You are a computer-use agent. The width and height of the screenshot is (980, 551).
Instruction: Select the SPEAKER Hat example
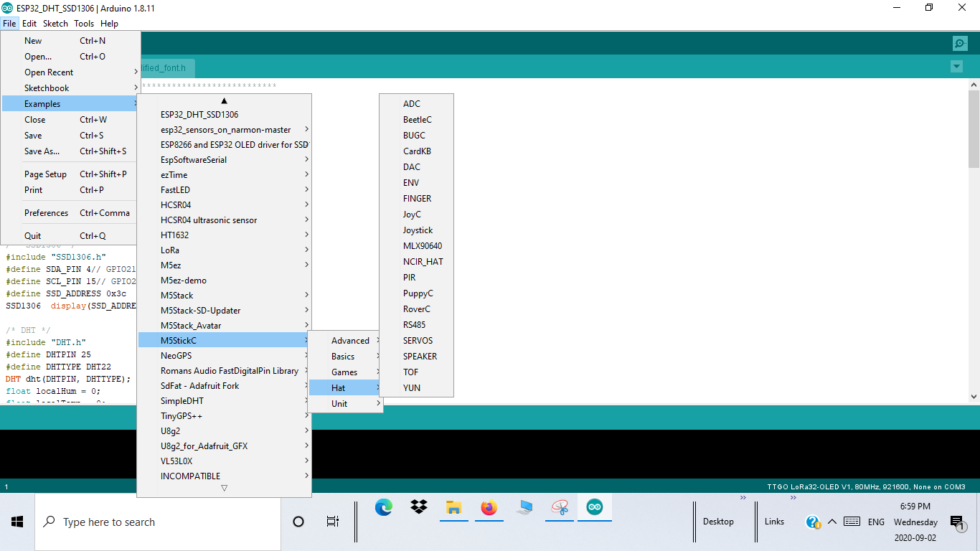pos(416,357)
